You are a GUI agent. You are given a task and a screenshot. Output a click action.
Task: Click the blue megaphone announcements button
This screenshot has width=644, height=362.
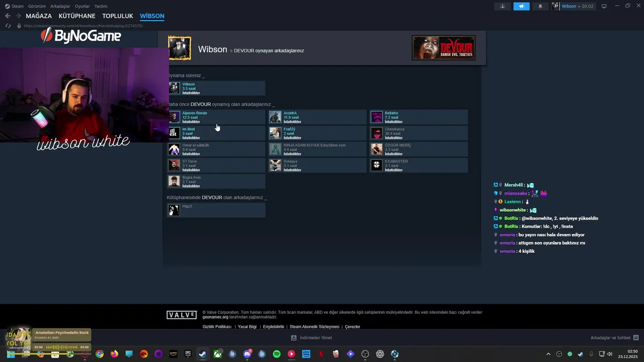pyautogui.click(x=521, y=6)
